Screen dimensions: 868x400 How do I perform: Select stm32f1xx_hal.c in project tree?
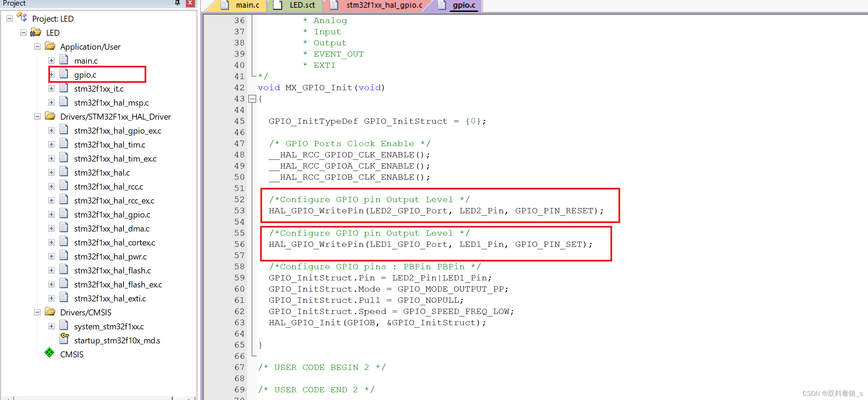point(102,173)
